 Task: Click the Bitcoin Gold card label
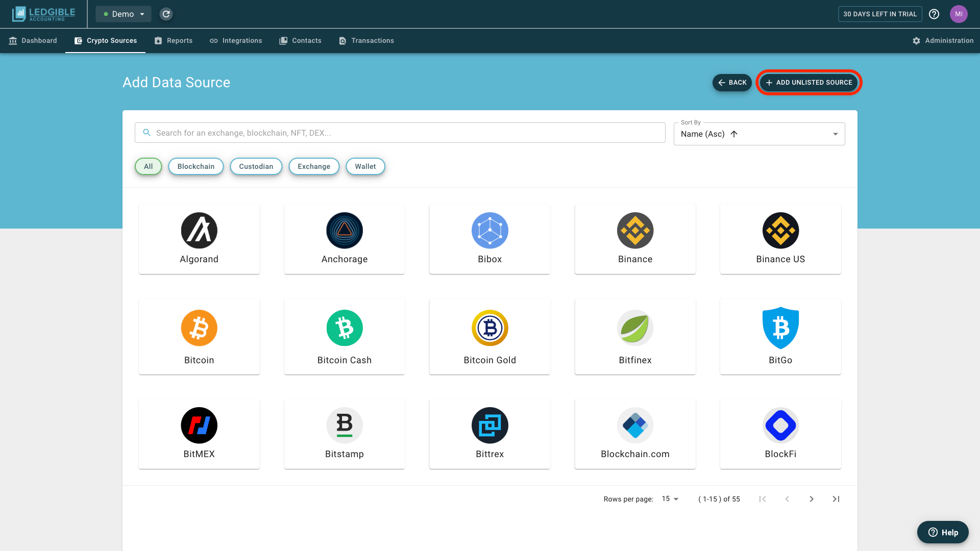click(490, 360)
